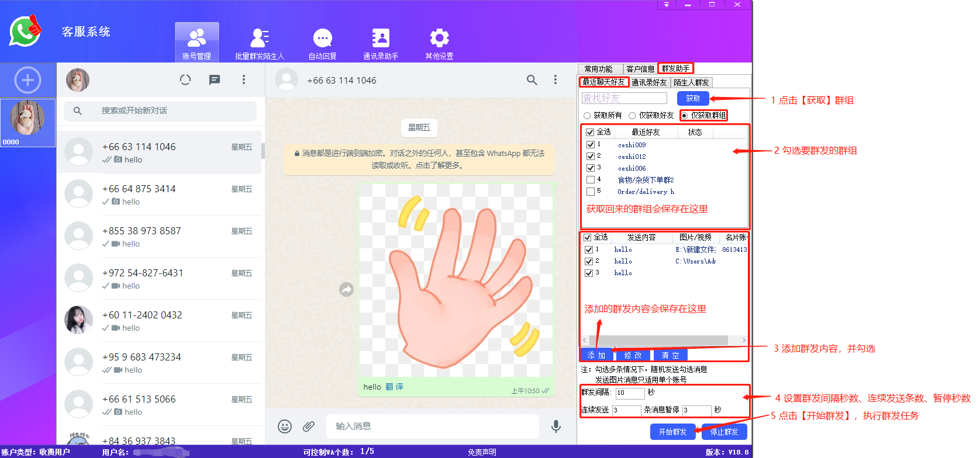Select the 仅获取好友 radio option
This screenshot has width=980, height=458.
(x=651, y=116)
